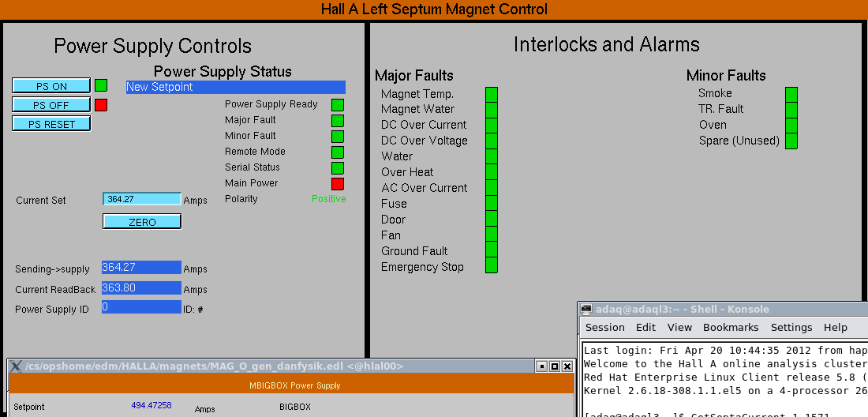Click the Serial Status indicator light
The height and width of the screenshot is (417, 868).
tap(338, 167)
